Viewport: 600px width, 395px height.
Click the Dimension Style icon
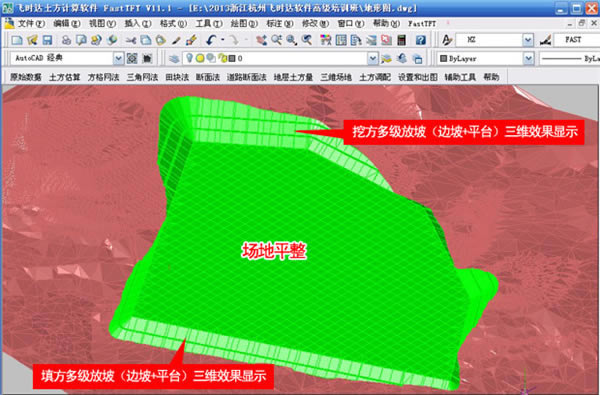pyautogui.click(x=546, y=40)
